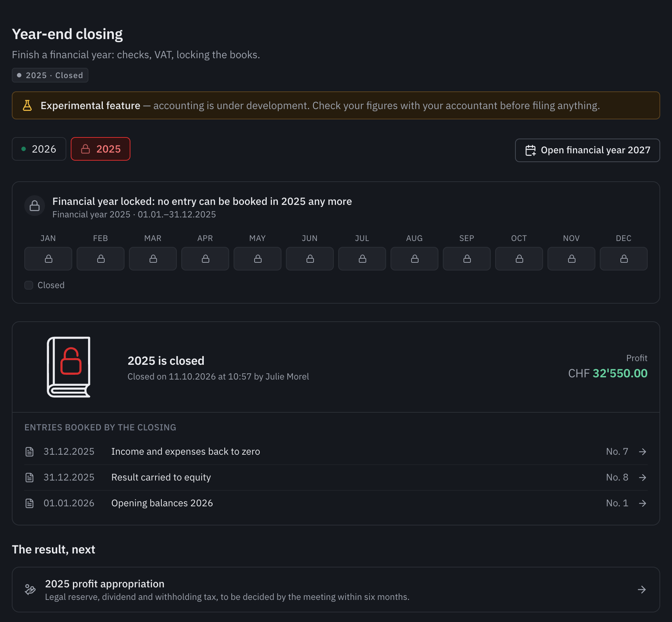Click the OCT locked month cell
Image resolution: width=672 pixels, height=622 pixels.
tap(519, 259)
